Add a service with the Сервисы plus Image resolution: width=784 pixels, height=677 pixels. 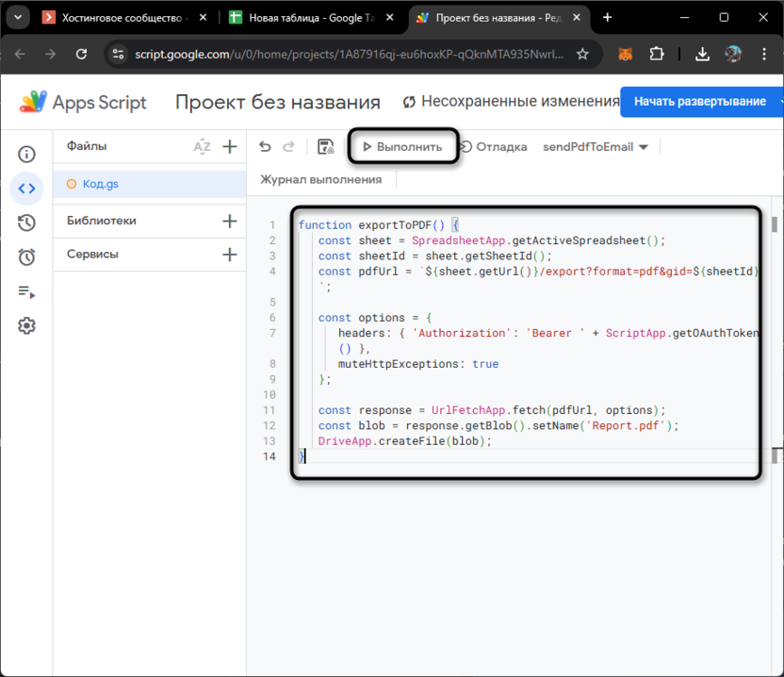(229, 255)
